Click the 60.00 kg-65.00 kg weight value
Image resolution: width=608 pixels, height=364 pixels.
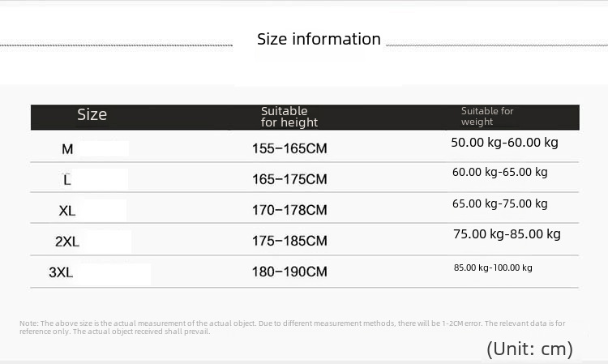(x=500, y=172)
